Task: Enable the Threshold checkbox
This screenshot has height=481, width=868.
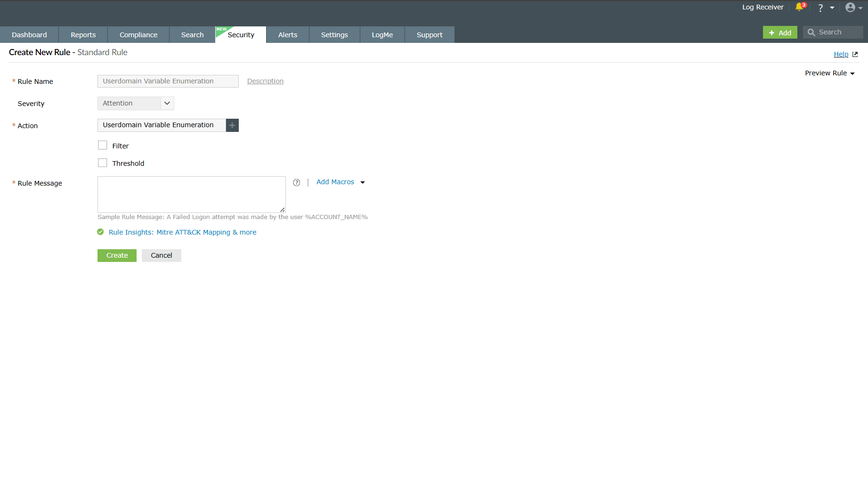Action: tap(102, 163)
